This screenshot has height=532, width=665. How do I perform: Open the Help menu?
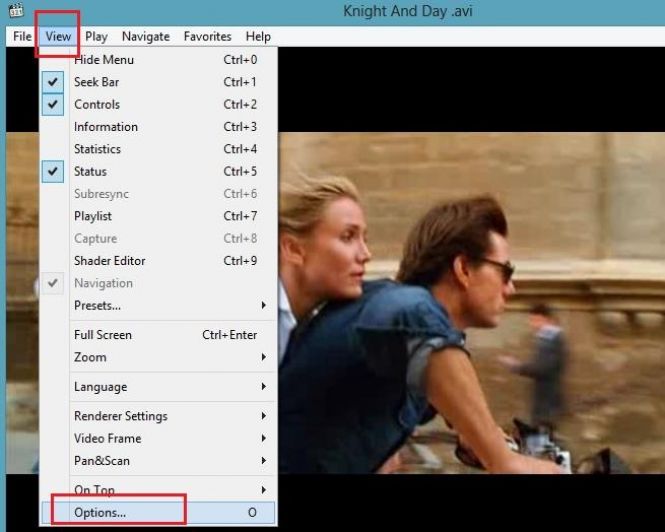[x=258, y=36]
